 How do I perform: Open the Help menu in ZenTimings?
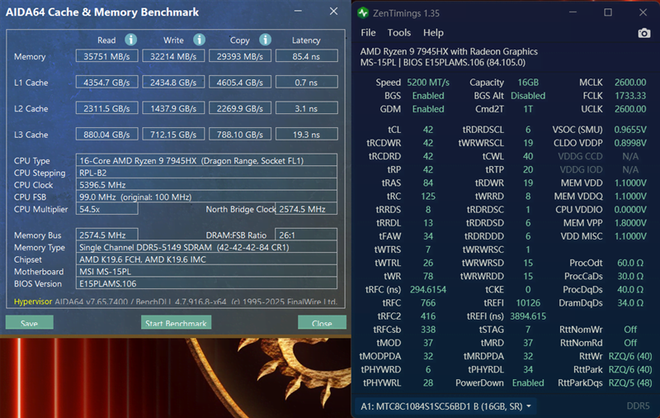pos(433,33)
